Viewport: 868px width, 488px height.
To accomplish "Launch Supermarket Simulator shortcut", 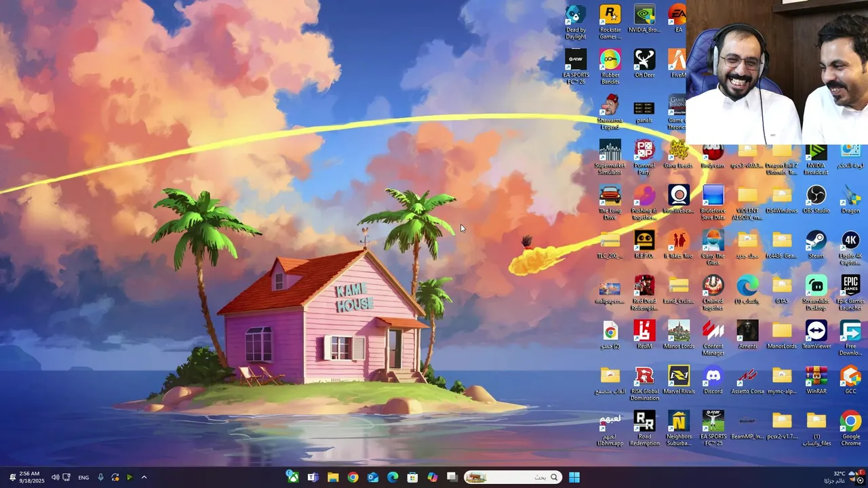I will coord(610,158).
